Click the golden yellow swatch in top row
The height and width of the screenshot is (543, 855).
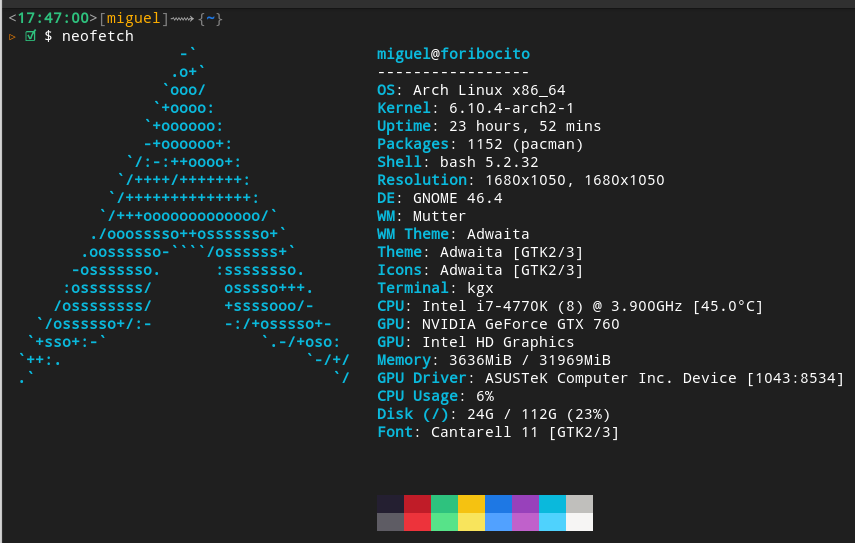pos(471,504)
